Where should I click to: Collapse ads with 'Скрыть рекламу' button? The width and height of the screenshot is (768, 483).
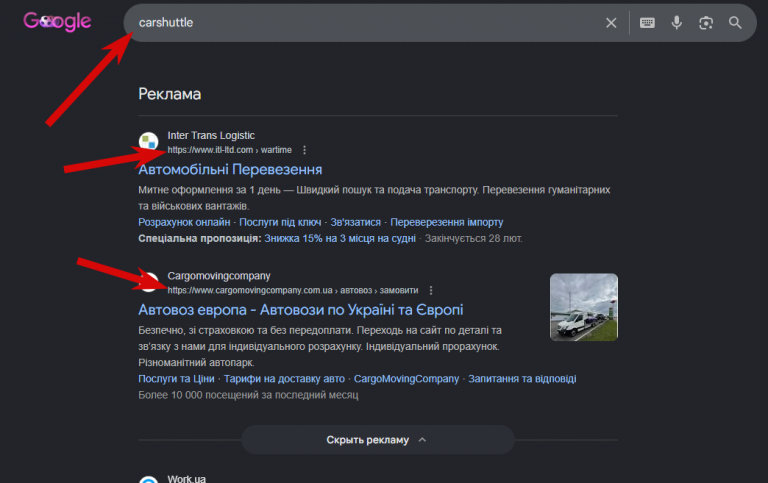(x=378, y=440)
